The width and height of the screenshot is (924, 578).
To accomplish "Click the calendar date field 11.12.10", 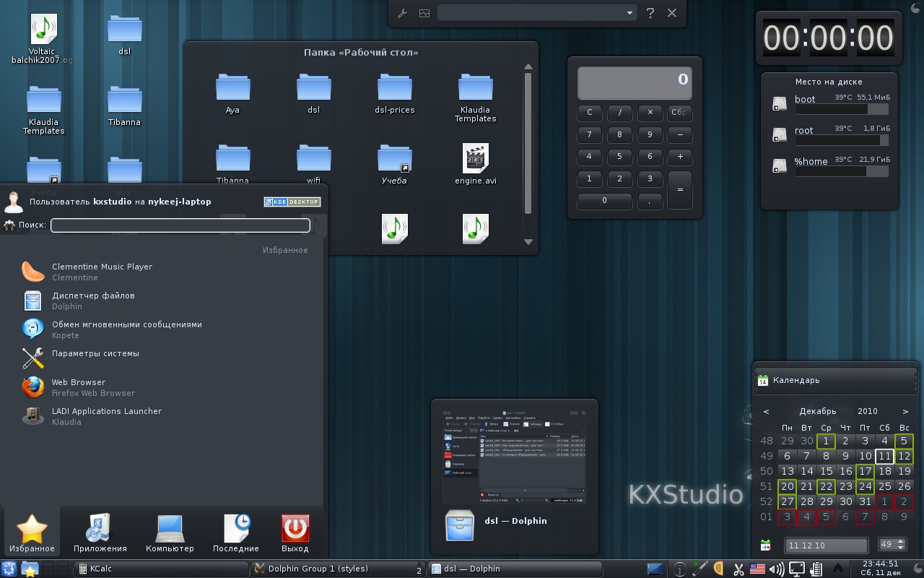I will (x=827, y=545).
